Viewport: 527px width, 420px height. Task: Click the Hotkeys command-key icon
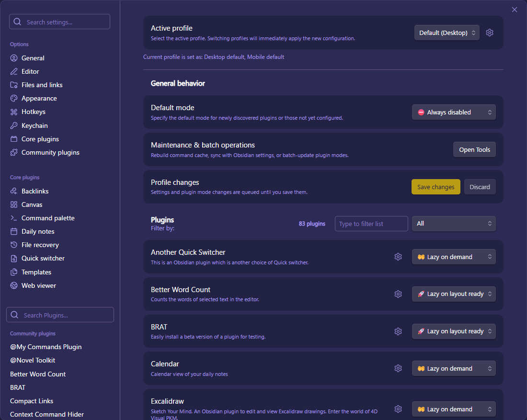(x=14, y=112)
